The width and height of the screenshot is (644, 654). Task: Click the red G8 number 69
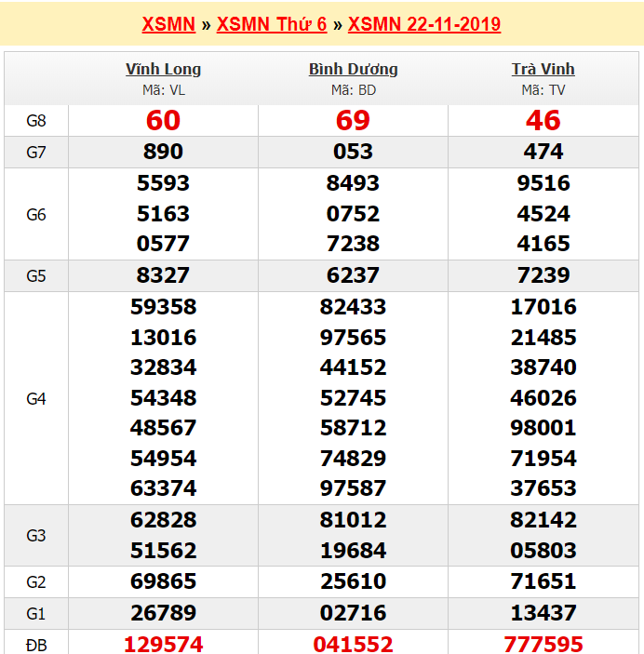tap(353, 120)
